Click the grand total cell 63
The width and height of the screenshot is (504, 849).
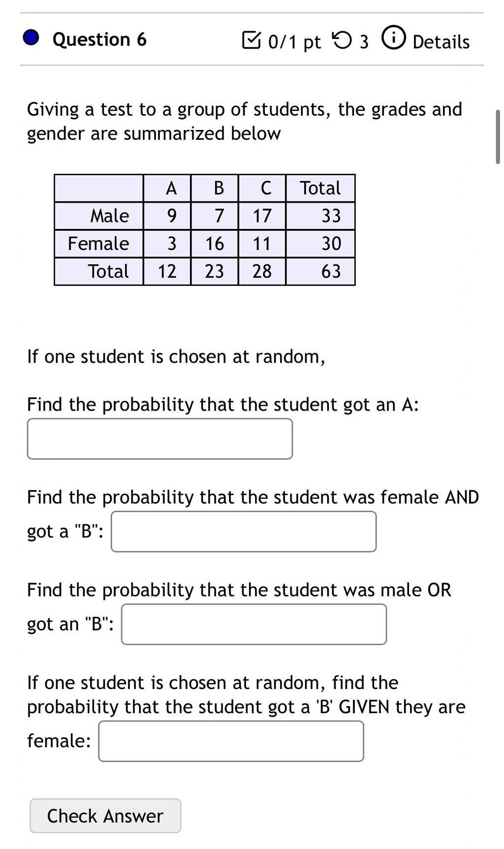(x=320, y=271)
